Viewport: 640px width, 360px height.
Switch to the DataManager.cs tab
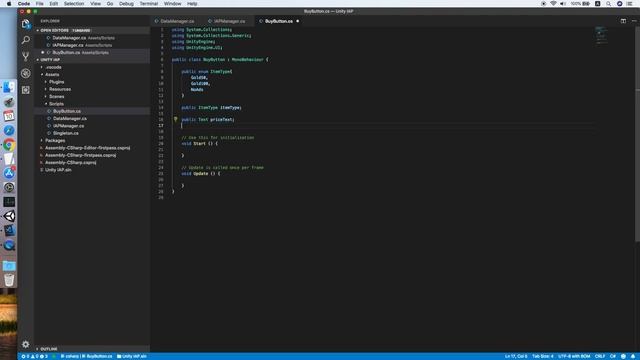(x=176, y=21)
